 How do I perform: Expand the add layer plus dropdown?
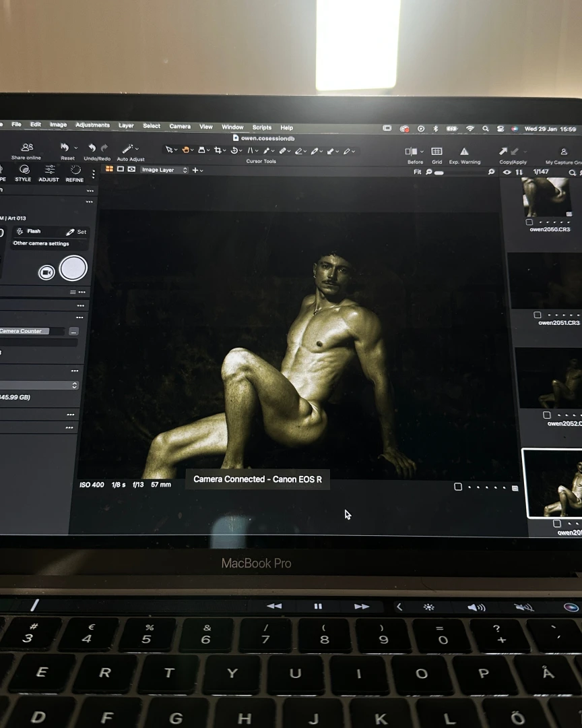click(x=197, y=170)
